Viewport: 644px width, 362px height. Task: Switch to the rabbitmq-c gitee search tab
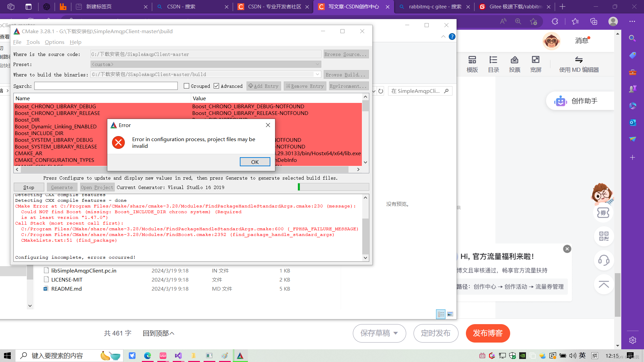pos(433,7)
